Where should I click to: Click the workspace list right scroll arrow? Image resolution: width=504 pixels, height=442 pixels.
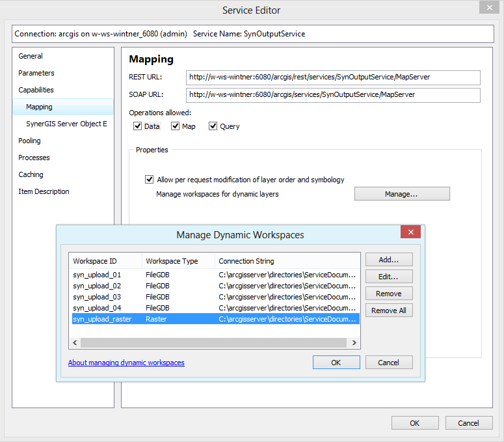[354, 342]
